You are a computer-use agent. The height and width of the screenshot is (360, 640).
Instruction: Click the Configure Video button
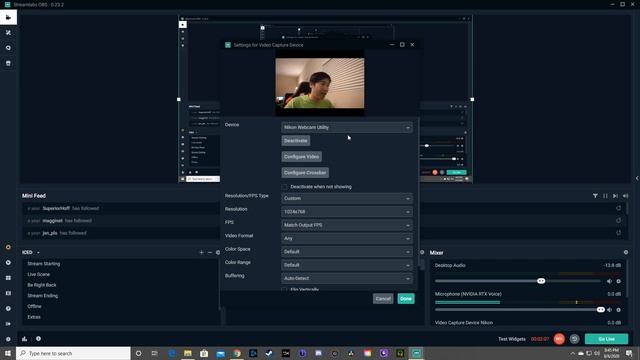pyautogui.click(x=302, y=157)
